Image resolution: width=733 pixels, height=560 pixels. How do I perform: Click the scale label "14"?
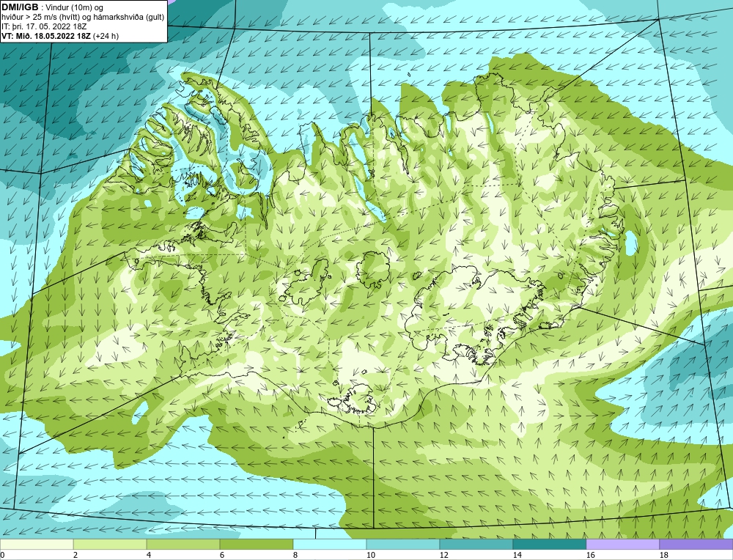coord(517,555)
